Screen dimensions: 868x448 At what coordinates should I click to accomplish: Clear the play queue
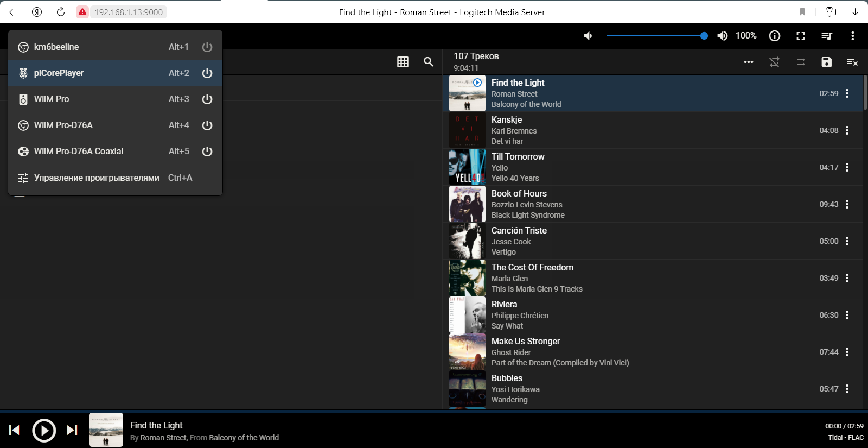pos(852,62)
